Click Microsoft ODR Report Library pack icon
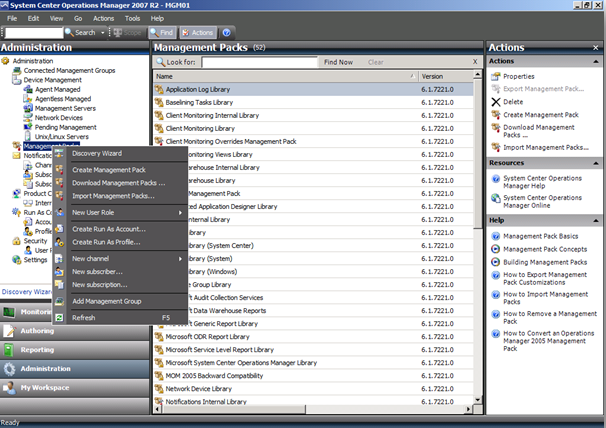This screenshot has height=428, width=606. pos(159,337)
